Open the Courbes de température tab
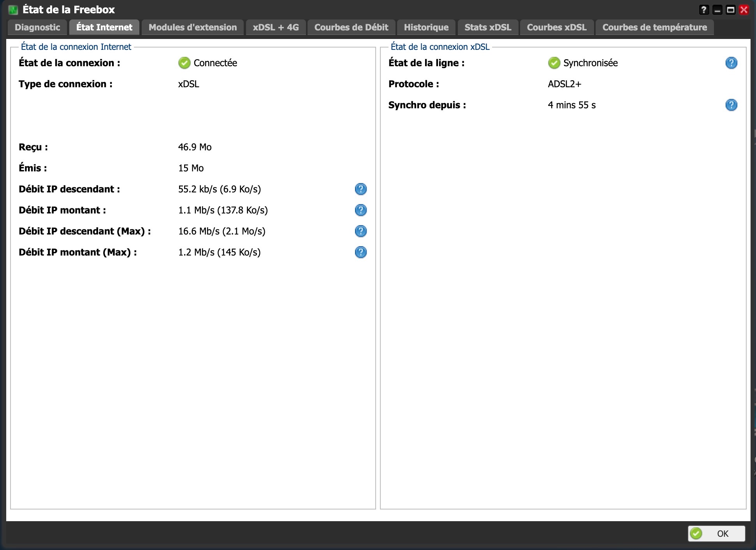 tap(655, 27)
